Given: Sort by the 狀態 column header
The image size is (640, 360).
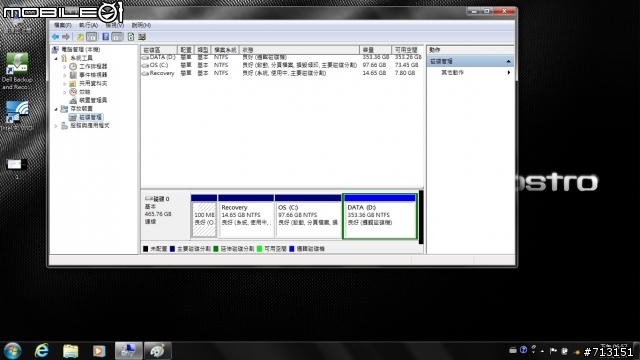Looking at the screenshot, I should (x=299, y=50).
